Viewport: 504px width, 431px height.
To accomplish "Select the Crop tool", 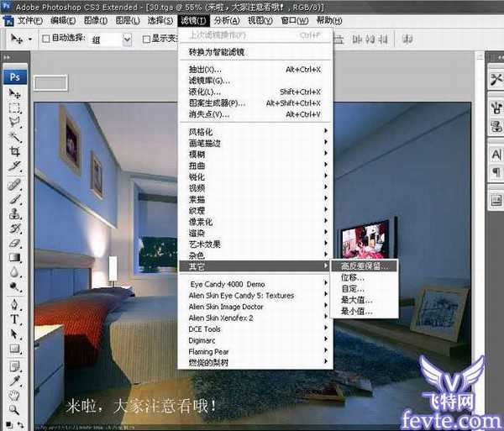I will pos(15,151).
